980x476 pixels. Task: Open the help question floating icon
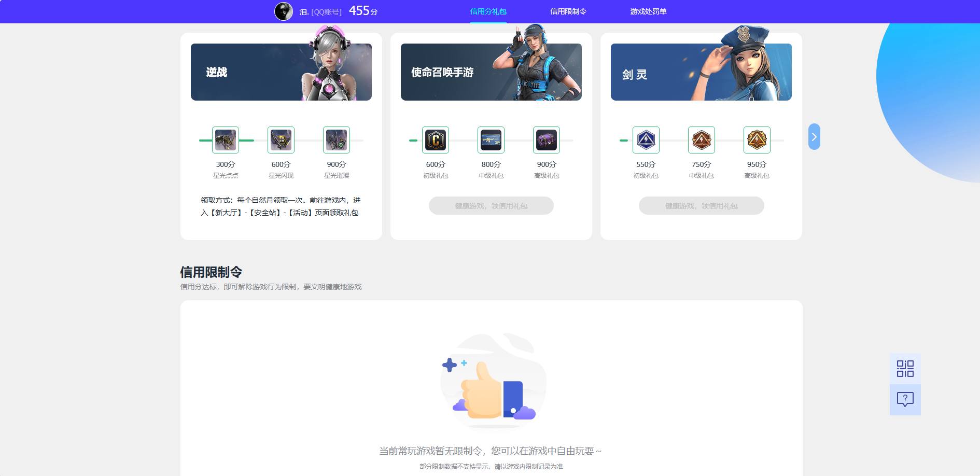click(x=905, y=399)
